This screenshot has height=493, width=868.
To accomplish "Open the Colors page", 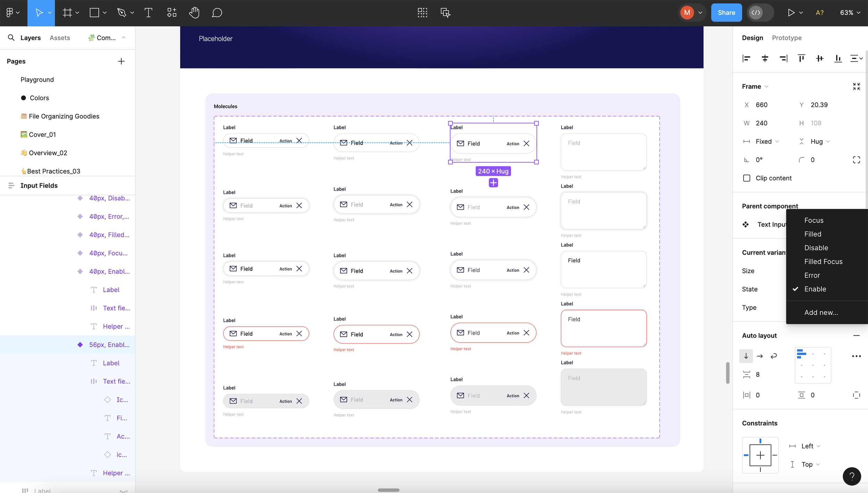I will pyautogui.click(x=39, y=98).
